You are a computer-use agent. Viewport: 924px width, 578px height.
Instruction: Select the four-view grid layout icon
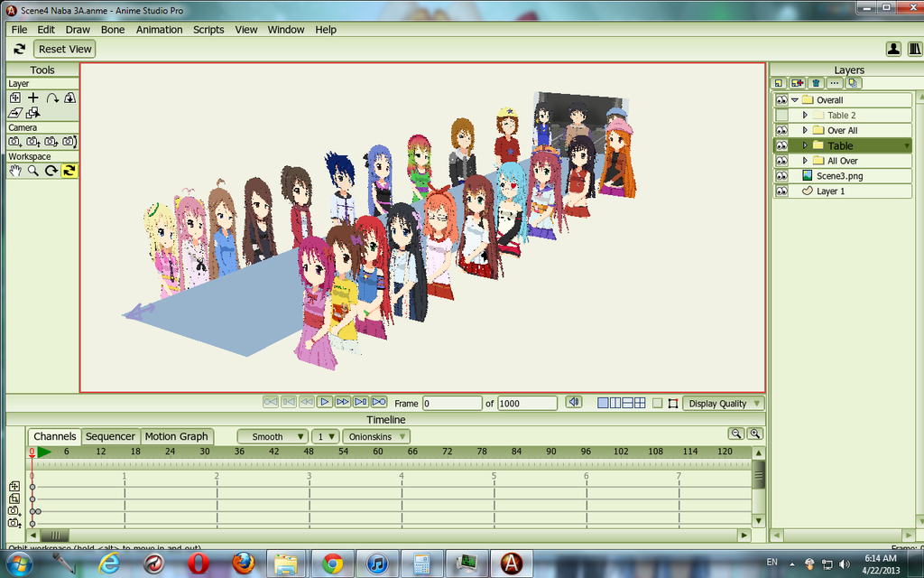click(x=640, y=403)
